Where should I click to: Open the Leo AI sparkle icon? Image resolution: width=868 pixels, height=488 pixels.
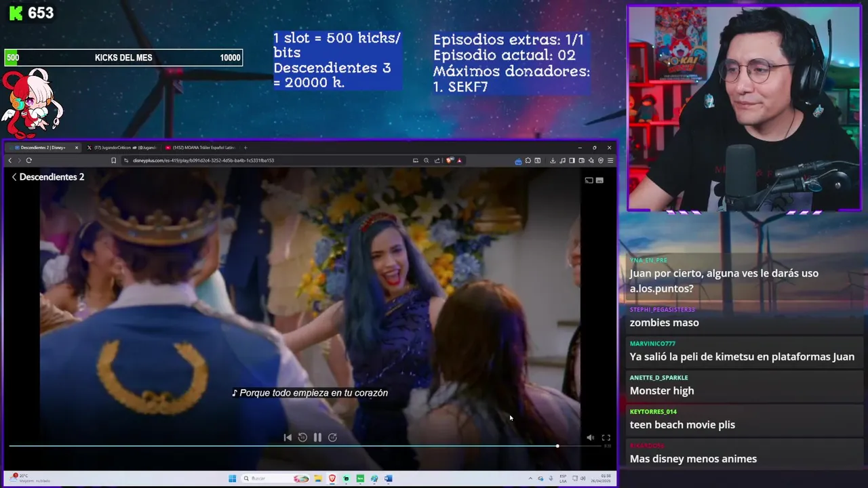point(591,161)
